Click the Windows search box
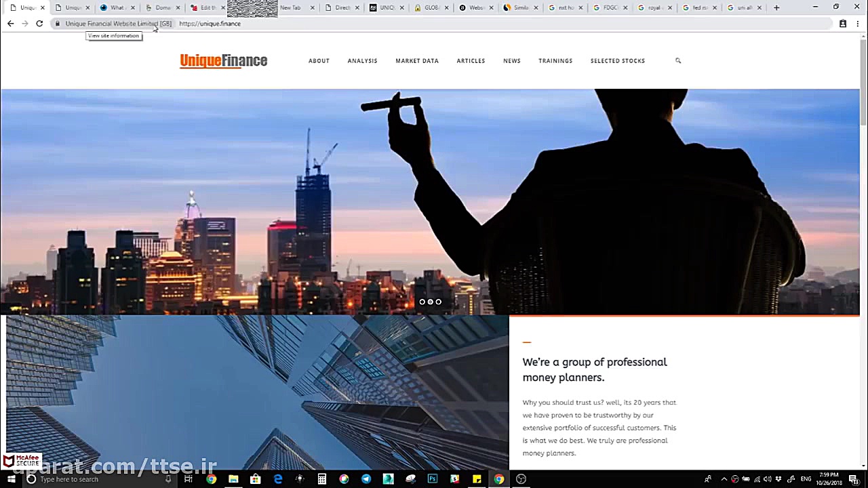This screenshot has width=868, height=488. pyautogui.click(x=98, y=479)
